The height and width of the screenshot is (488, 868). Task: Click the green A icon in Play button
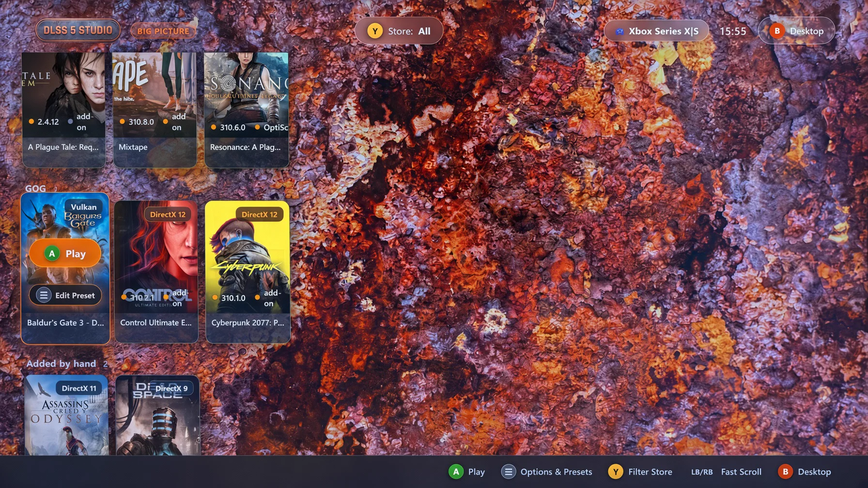[52, 254]
